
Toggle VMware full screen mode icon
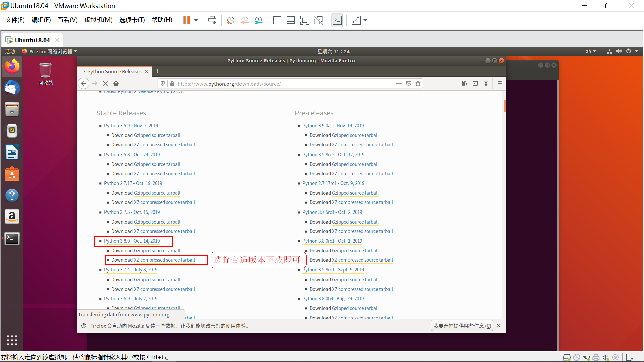pos(305,20)
